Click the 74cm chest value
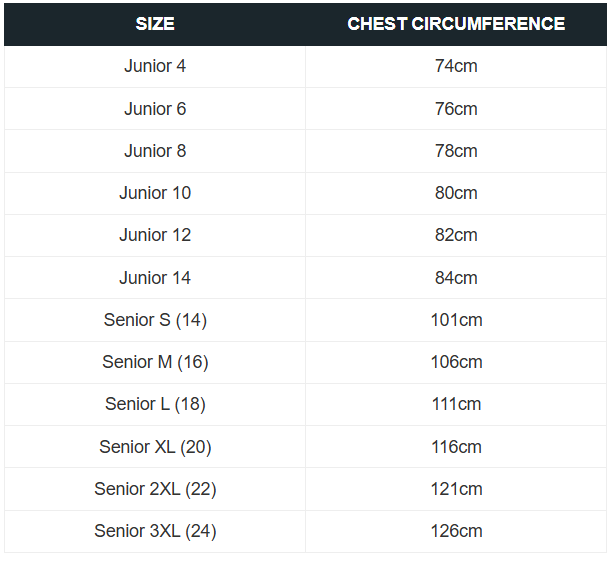The image size is (611, 561). (x=456, y=66)
